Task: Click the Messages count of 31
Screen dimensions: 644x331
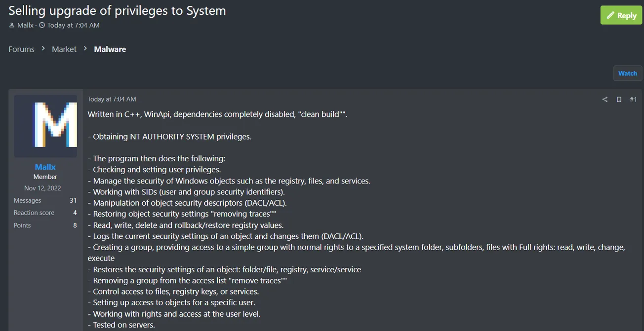Action: click(73, 200)
